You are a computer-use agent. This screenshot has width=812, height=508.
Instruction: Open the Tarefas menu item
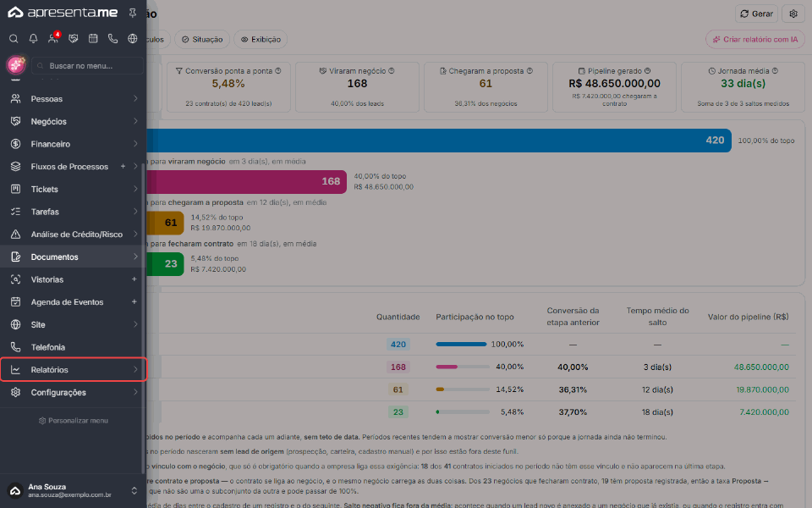[x=73, y=212]
